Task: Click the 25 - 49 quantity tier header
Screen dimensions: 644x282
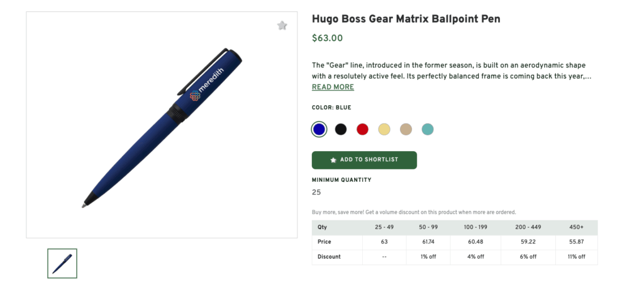Action: pyautogui.click(x=383, y=227)
